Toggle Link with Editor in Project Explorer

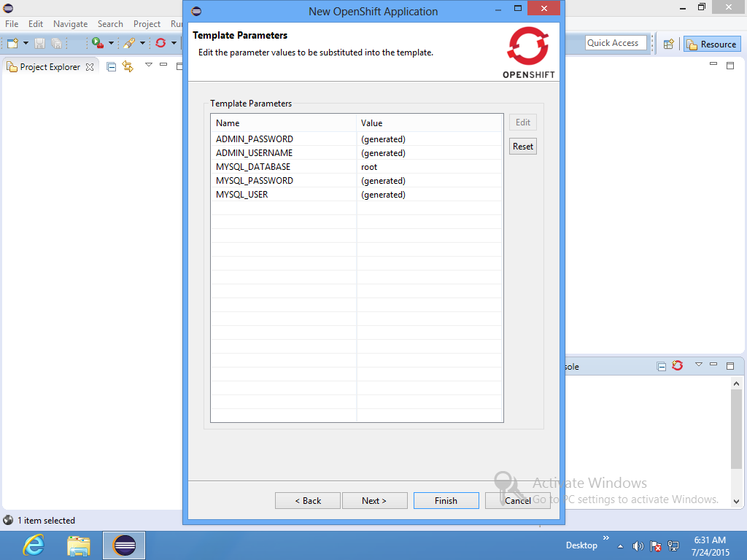128,66
